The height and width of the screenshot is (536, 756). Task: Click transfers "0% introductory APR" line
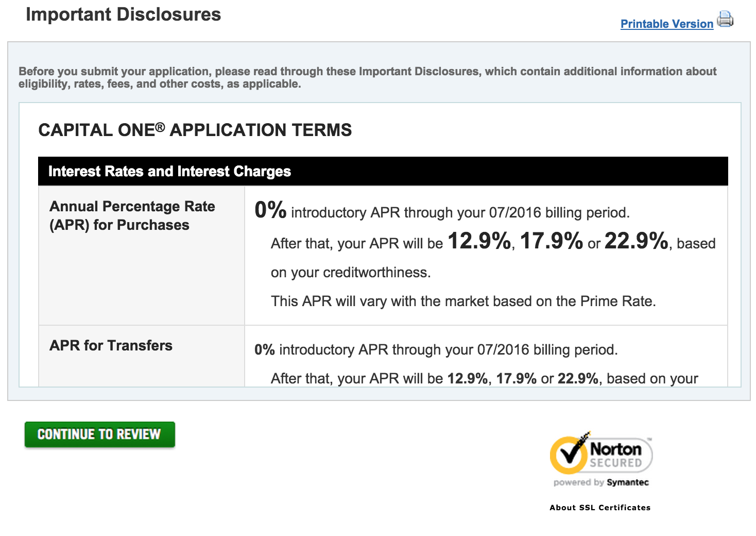tap(436, 349)
